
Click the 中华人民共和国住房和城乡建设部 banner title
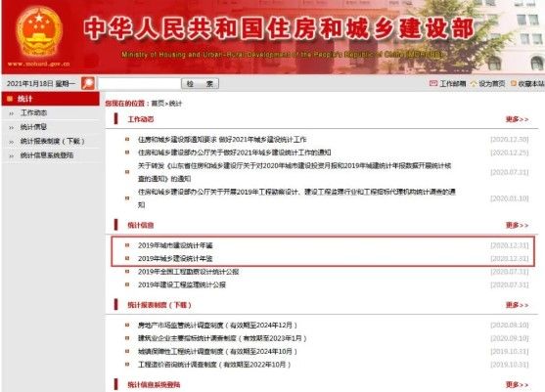point(279,28)
